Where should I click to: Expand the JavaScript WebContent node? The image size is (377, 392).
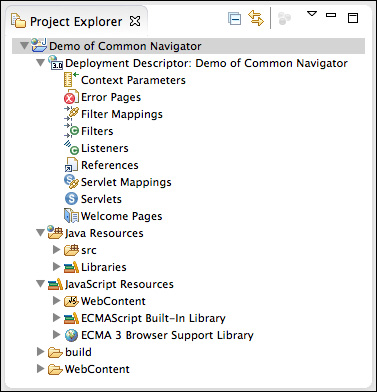pyautogui.click(x=57, y=301)
